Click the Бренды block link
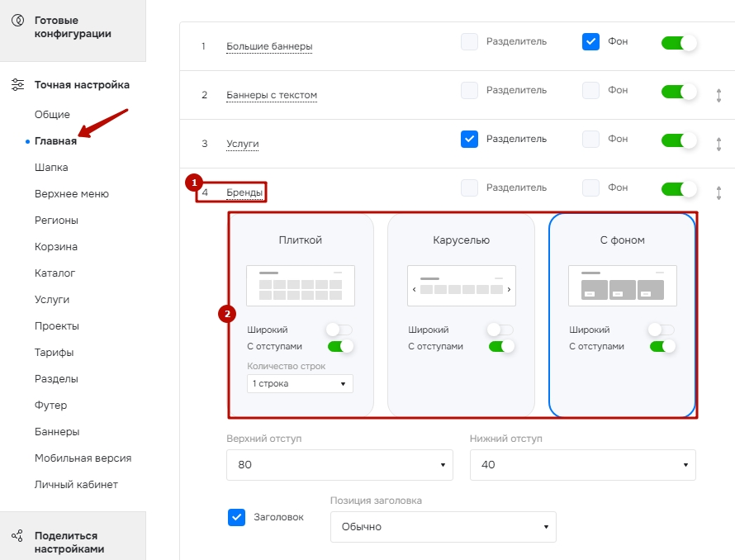 click(x=244, y=192)
